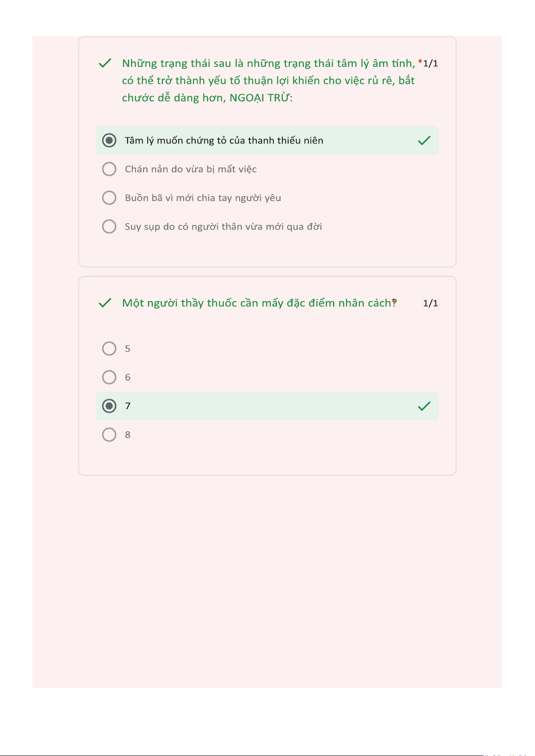Pick the radio button for answer 8
The width and height of the screenshot is (535, 756).
(x=109, y=435)
